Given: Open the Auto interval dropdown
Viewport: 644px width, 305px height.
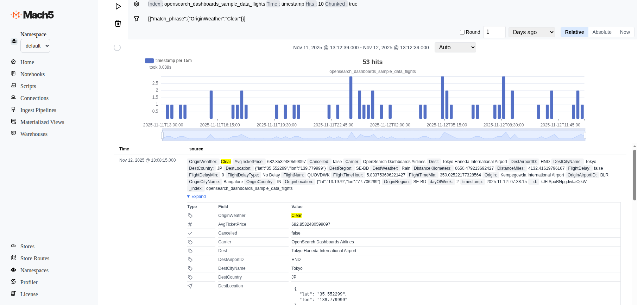Looking at the screenshot, I should point(455,47).
